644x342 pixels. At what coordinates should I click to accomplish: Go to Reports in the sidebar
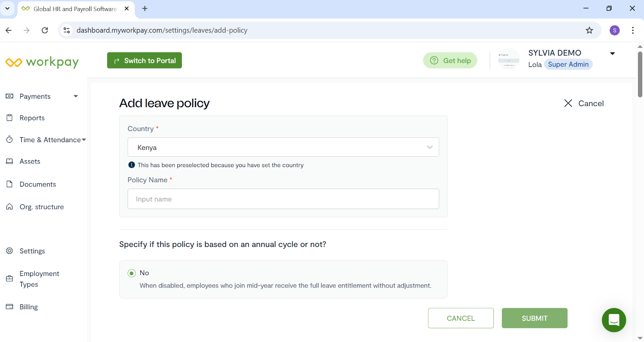(x=32, y=118)
